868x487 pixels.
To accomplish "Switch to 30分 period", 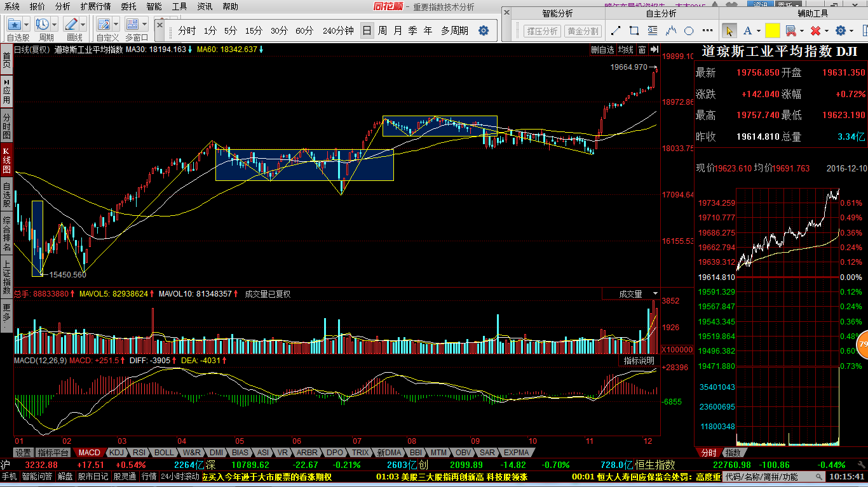I will click(279, 30).
